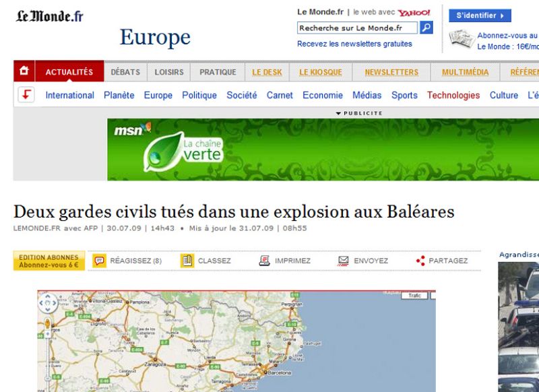Open sharing via the Partagez icon
Screen dimensions: 539x392
(x=419, y=259)
